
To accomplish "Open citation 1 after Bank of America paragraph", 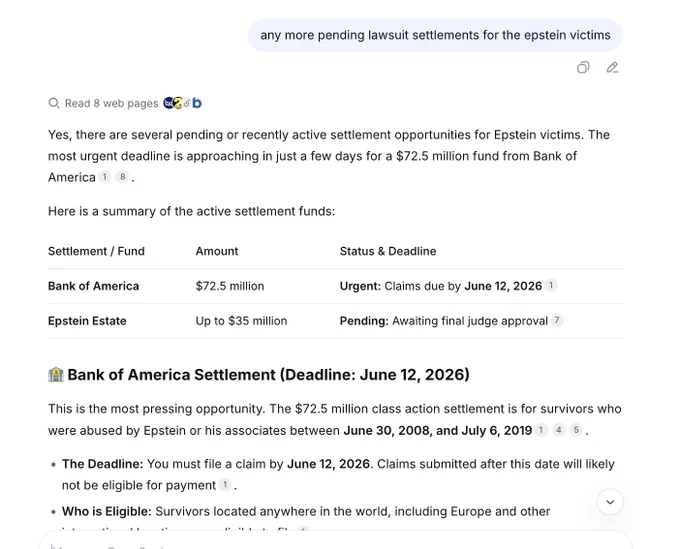I will (x=105, y=177).
